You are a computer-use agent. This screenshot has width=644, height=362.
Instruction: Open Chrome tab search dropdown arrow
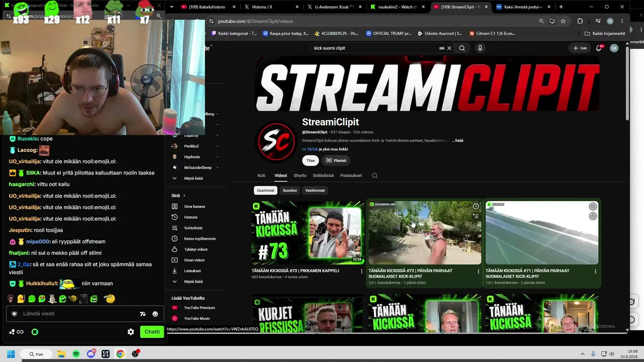pyautogui.click(x=172, y=7)
